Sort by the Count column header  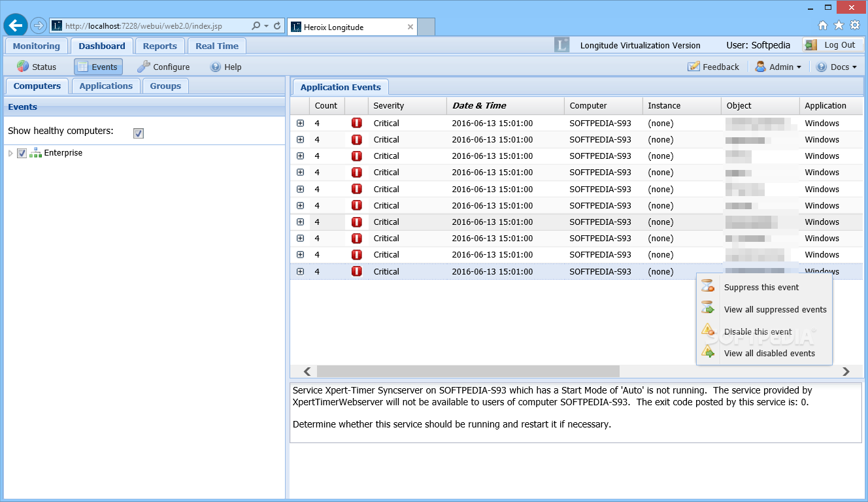pos(327,106)
